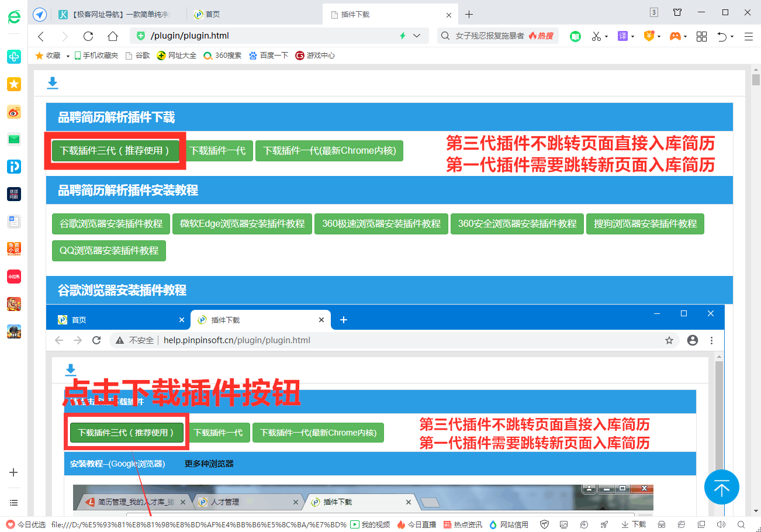Open extensions puzzle icon in left sidebar
The height and width of the screenshot is (532, 761).
tap(13, 57)
